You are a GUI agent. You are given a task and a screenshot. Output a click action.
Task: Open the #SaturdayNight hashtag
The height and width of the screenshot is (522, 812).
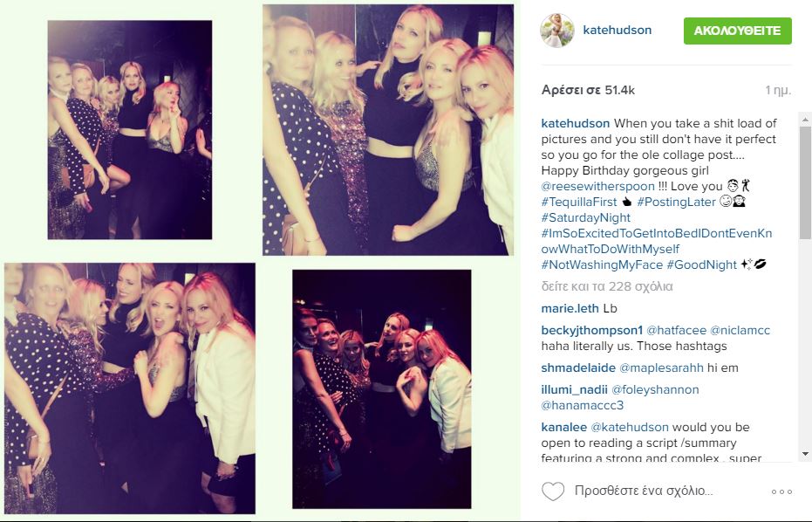tap(586, 217)
